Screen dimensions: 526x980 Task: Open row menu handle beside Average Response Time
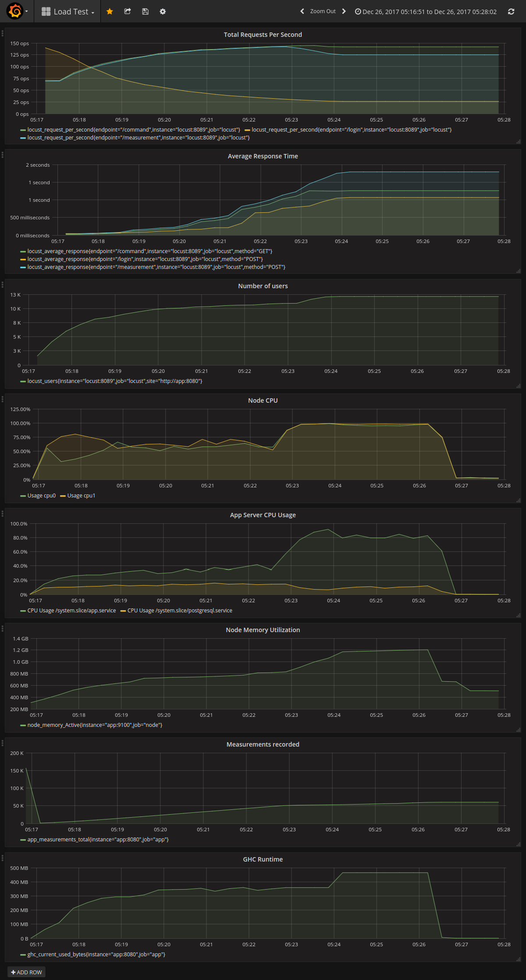pos(2,154)
